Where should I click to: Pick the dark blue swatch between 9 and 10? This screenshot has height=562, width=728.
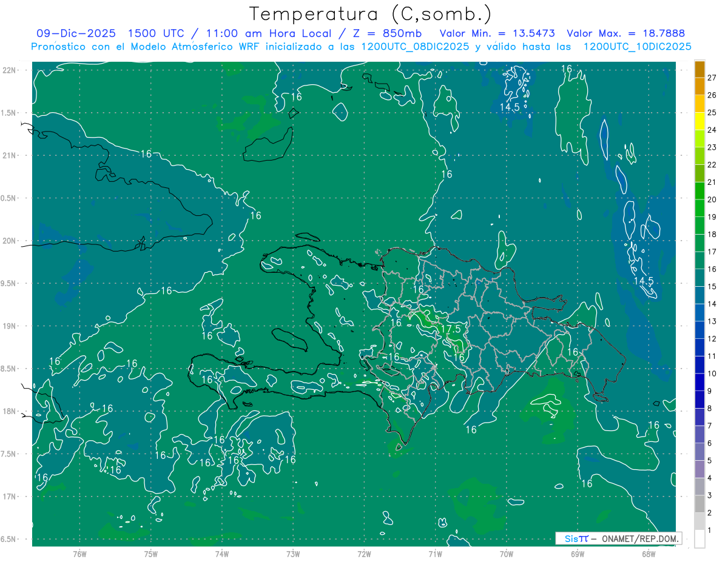699,382
